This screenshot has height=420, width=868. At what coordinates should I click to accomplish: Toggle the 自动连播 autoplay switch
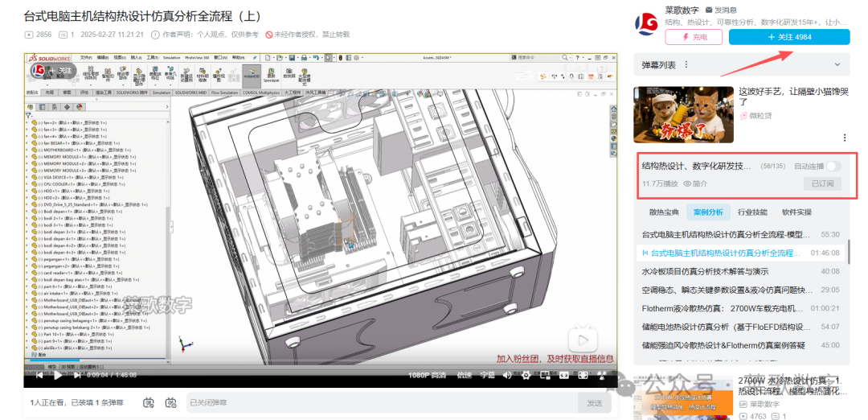tap(833, 167)
